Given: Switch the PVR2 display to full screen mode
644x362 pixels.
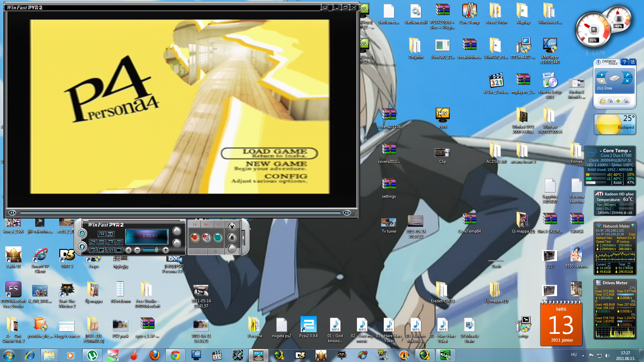Looking at the screenshot, I should click(119, 250).
